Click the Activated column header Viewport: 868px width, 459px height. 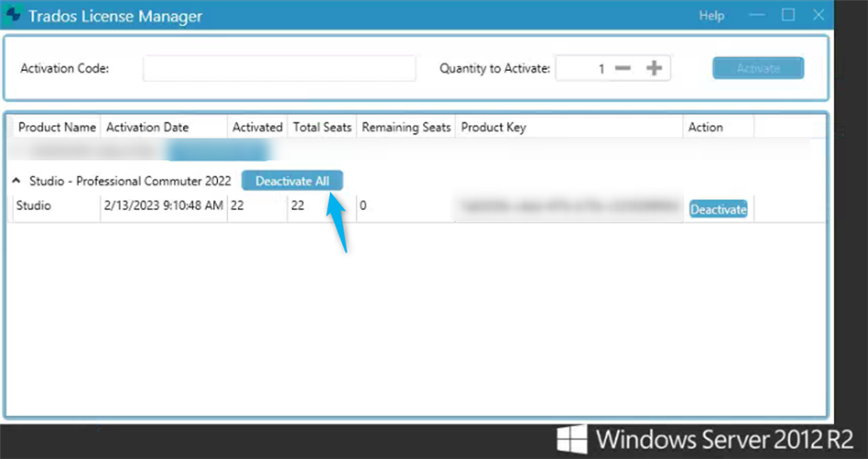pos(257,127)
